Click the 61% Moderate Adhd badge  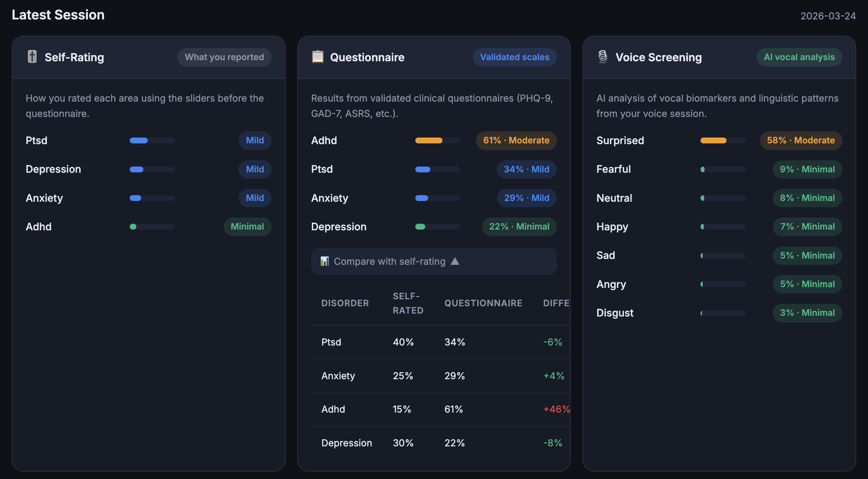tap(516, 140)
